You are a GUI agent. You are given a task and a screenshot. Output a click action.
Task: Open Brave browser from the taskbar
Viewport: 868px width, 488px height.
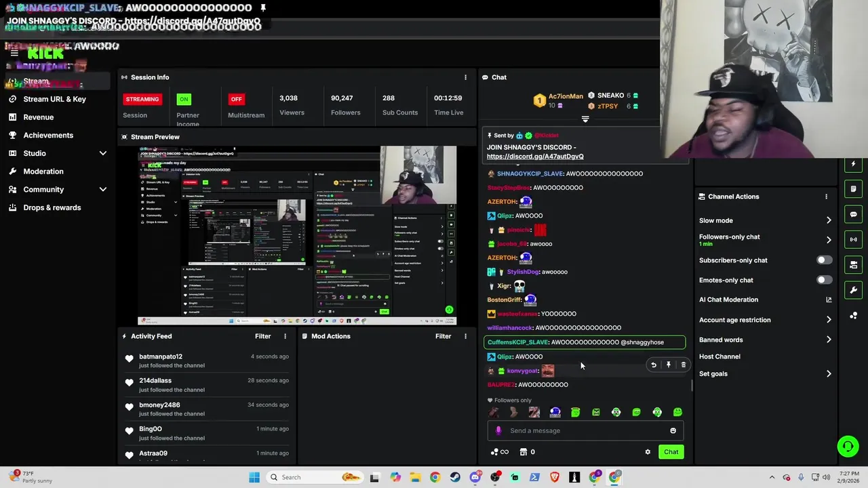(x=555, y=477)
